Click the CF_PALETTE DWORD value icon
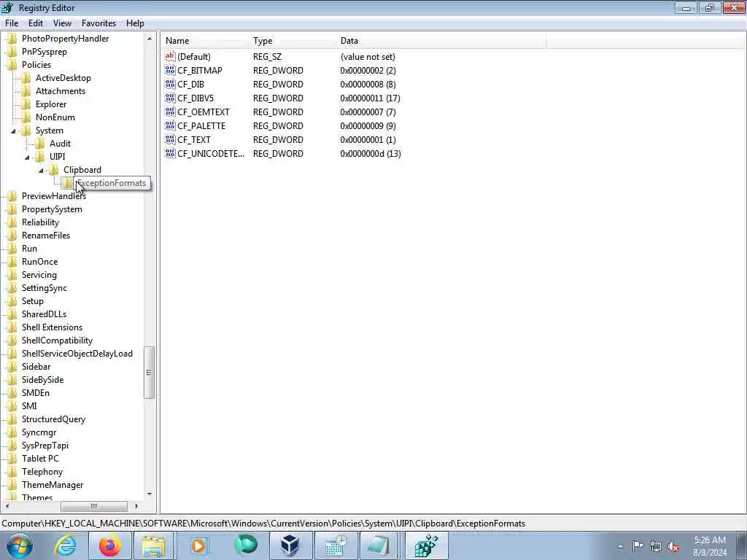The image size is (747, 560). tap(170, 125)
